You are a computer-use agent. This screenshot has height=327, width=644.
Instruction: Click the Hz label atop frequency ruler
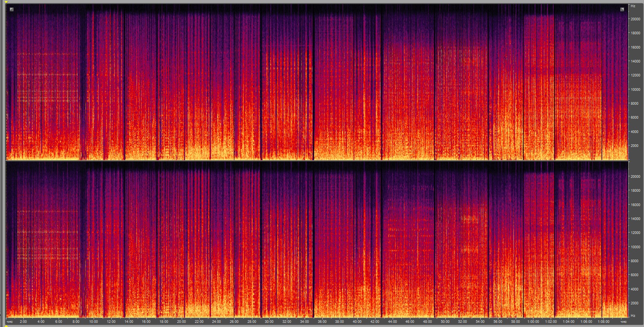click(x=633, y=6)
